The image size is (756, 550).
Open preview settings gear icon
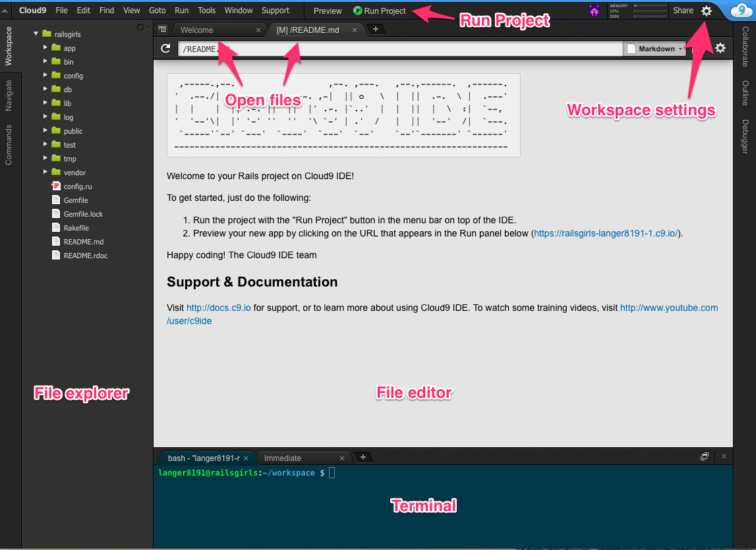(720, 48)
